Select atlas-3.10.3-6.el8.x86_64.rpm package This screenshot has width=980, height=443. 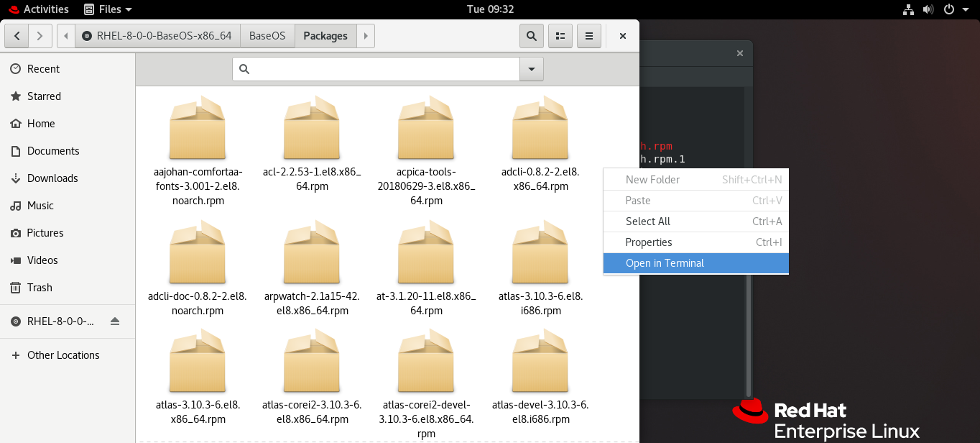click(x=198, y=377)
